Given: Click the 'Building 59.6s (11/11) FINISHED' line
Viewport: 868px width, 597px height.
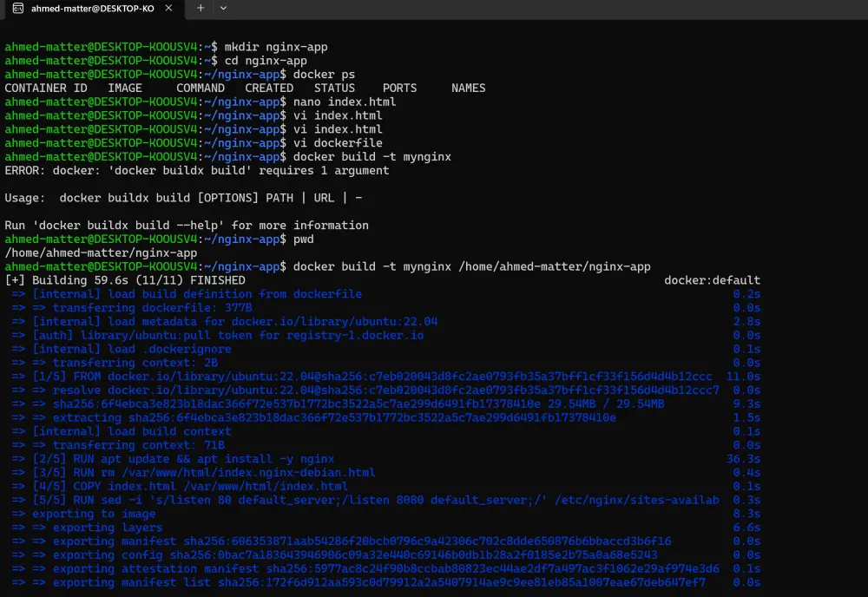Looking at the screenshot, I should (125, 280).
